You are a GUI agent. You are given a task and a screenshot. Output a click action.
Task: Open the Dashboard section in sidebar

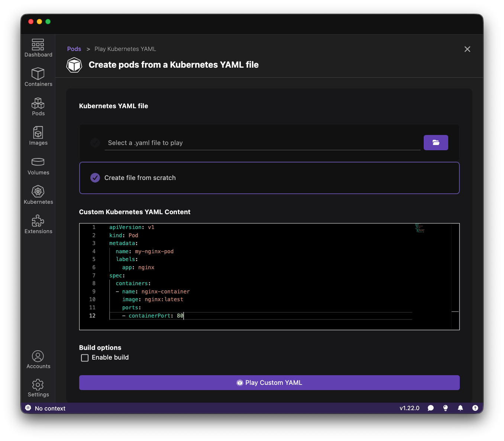[38, 48]
